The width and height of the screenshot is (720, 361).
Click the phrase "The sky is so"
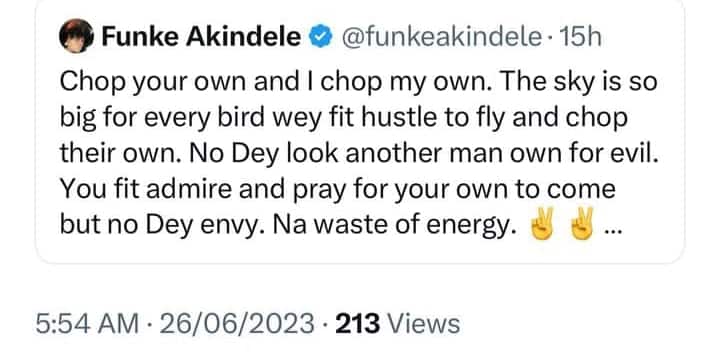pyautogui.click(x=579, y=83)
